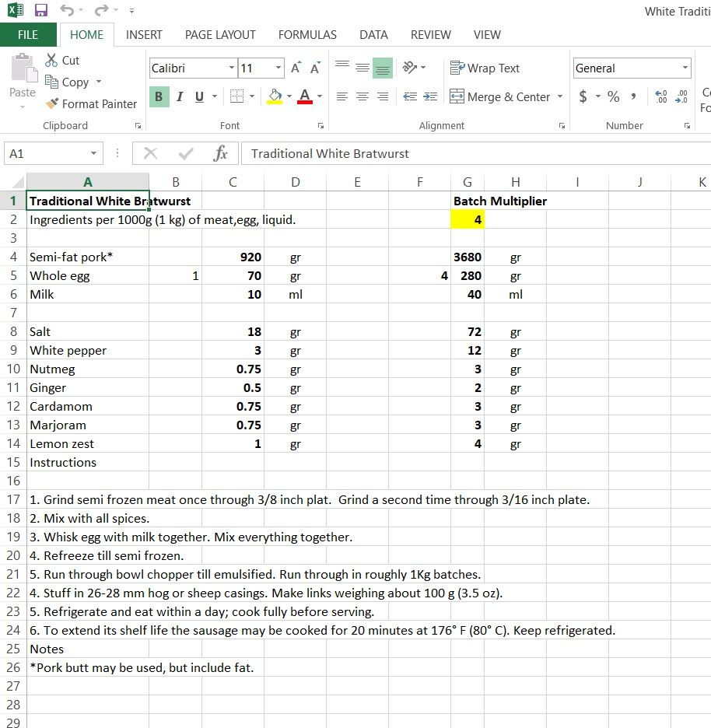Switch to the DATA tab
Image resolution: width=711 pixels, height=728 pixels.
click(373, 35)
